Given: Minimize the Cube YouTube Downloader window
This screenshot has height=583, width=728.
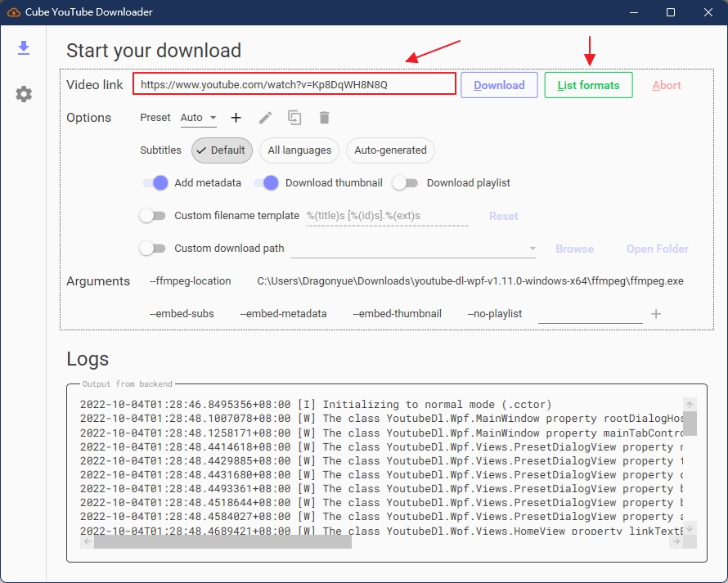Looking at the screenshot, I should pyautogui.click(x=634, y=12).
